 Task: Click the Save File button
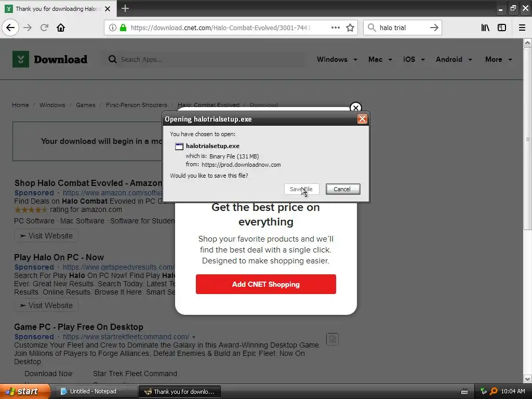[x=302, y=189]
